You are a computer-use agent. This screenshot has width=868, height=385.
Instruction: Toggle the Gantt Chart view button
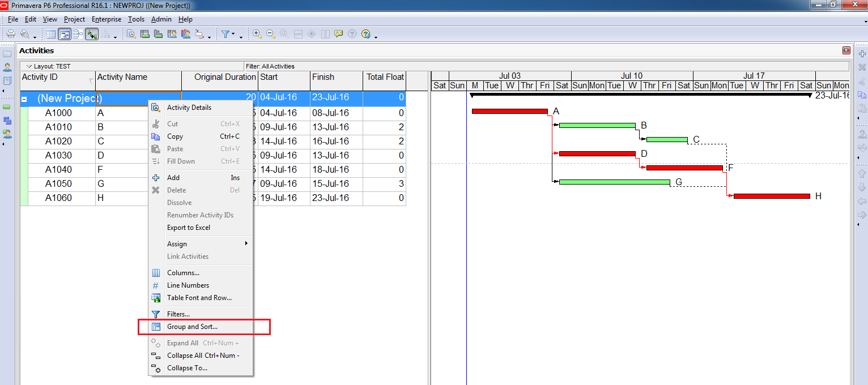point(65,34)
